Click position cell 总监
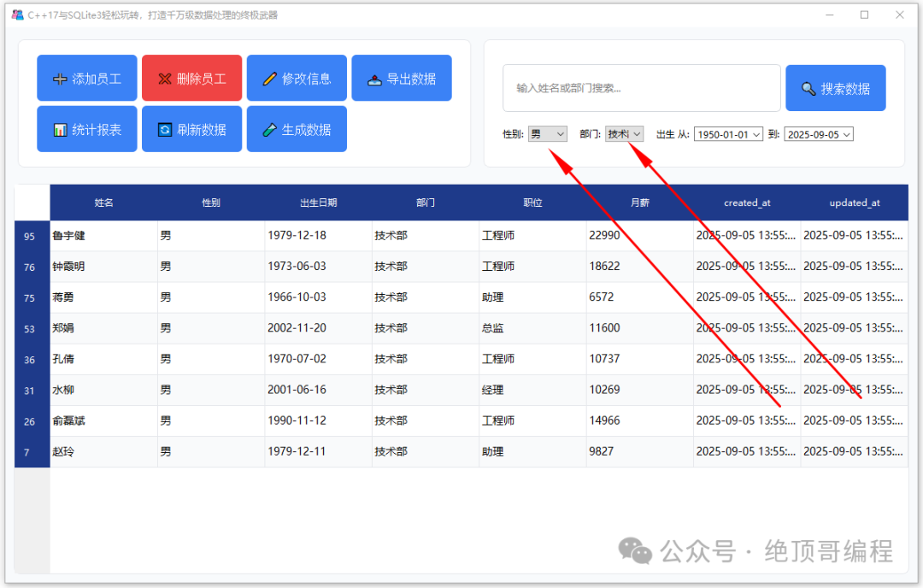 coord(532,328)
